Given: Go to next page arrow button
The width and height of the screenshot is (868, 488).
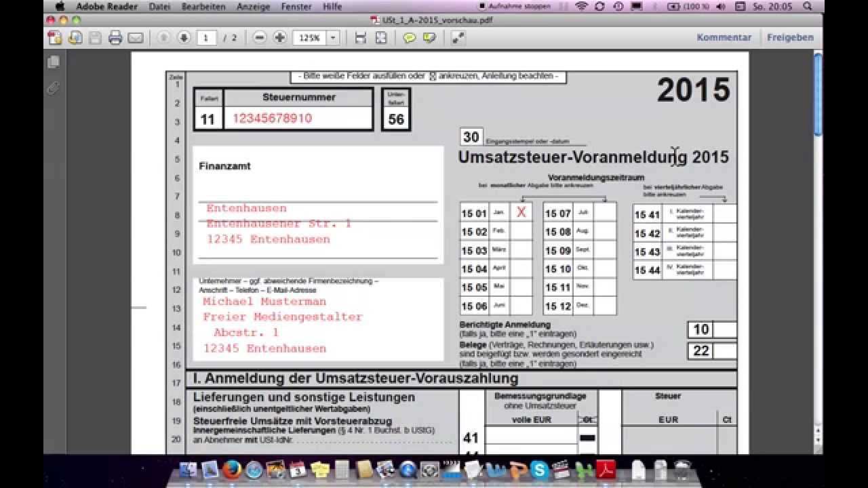Looking at the screenshot, I should 184,38.
